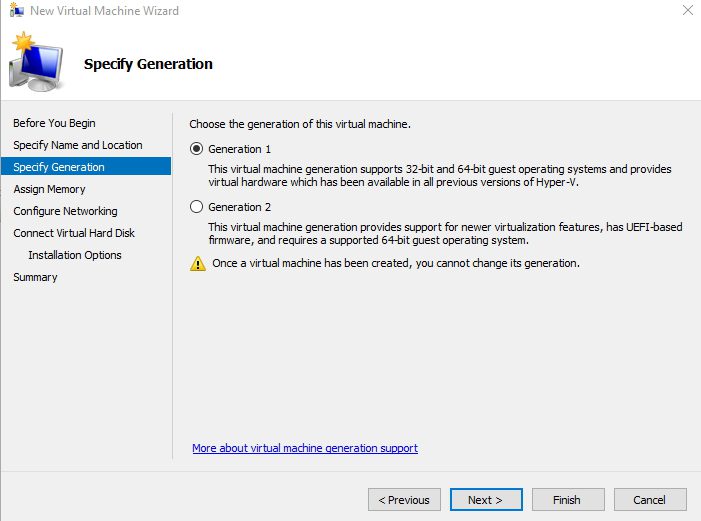Screen dimensions: 701x521
Task: Open the Installation Options sub-step
Action: 75,255
